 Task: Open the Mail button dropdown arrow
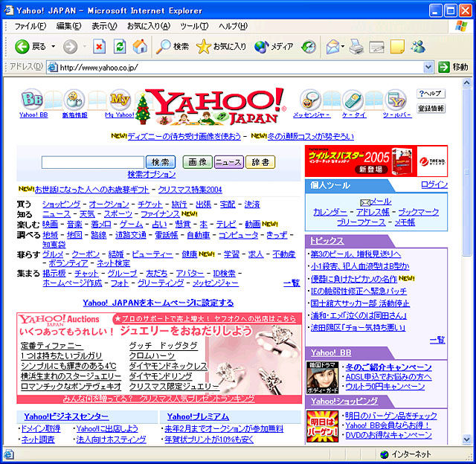tap(343, 46)
